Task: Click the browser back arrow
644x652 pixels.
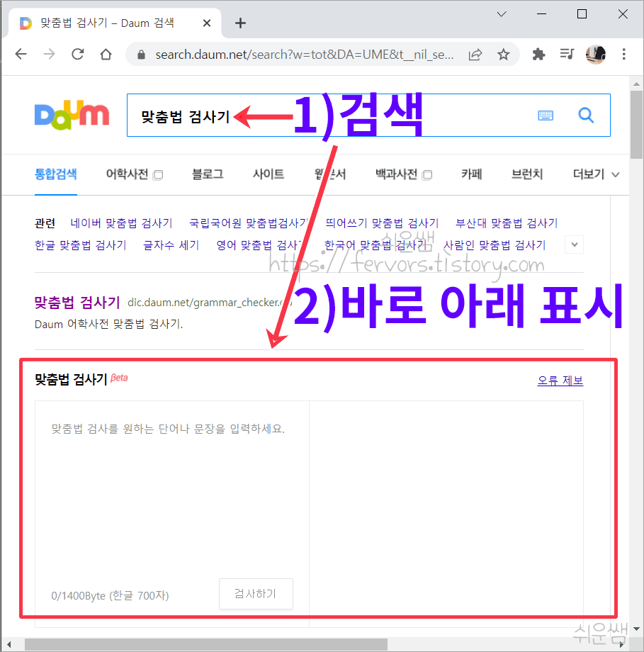Action: coord(21,54)
